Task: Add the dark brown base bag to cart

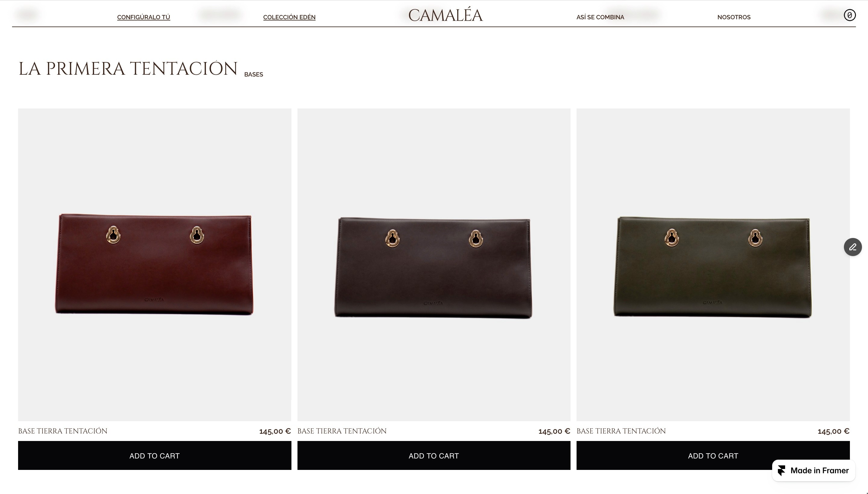Action: (x=434, y=455)
